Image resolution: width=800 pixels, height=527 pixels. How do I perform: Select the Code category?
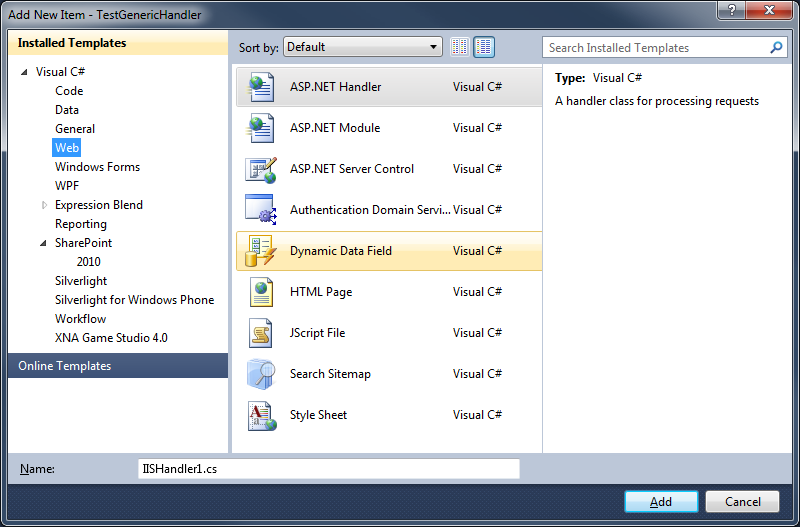[69, 91]
